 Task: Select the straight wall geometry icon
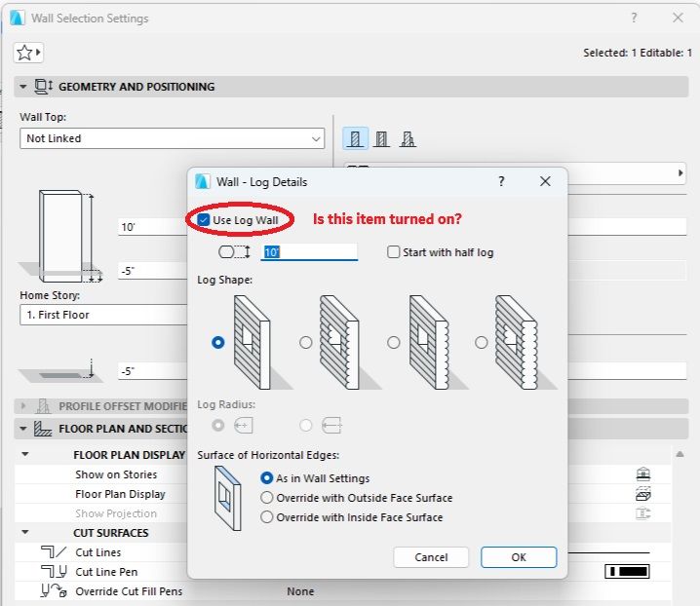[355, 138]
